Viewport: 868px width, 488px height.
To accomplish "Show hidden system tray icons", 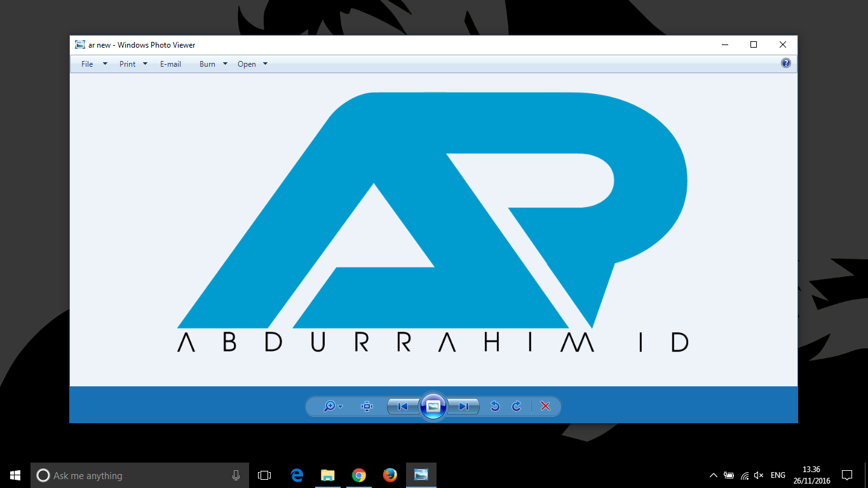I will click(x=713, y=475).
